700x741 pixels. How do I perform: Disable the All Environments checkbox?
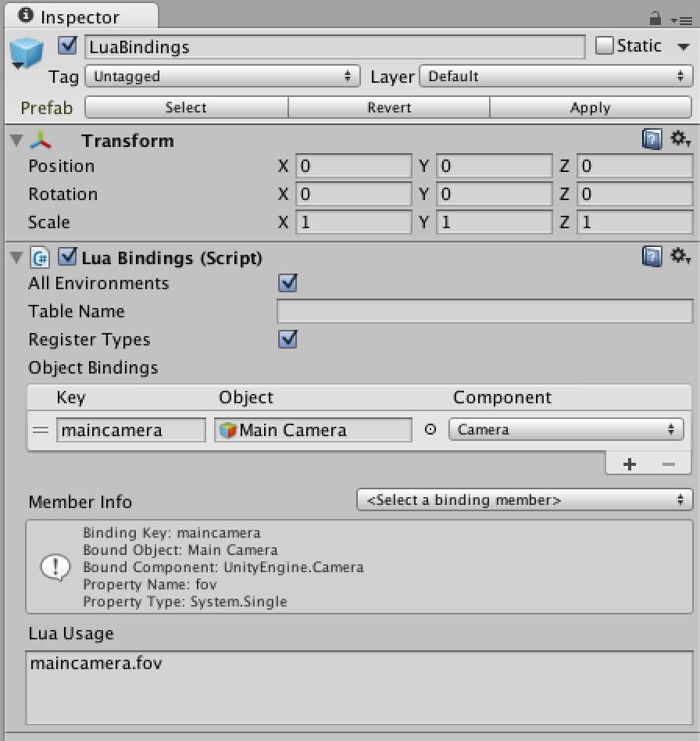tap(287, 283)
